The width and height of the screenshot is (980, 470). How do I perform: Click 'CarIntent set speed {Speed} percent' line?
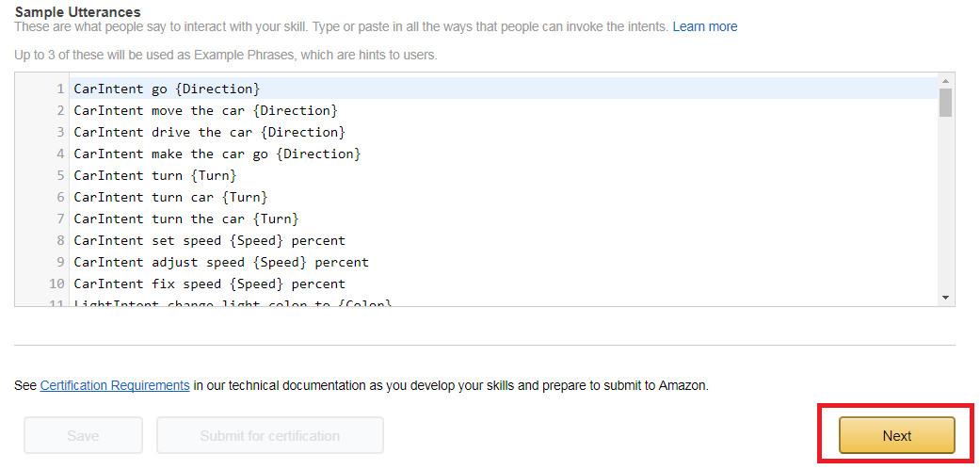coord(504,240)
